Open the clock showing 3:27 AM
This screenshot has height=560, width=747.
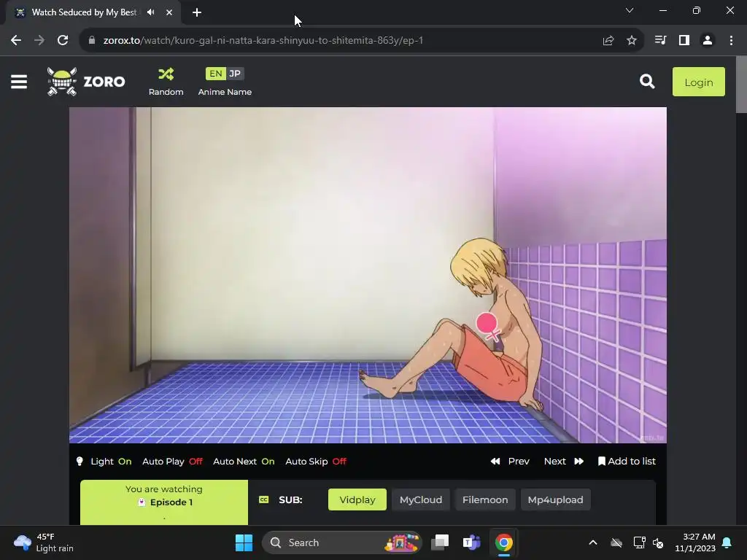coord(694,542)
